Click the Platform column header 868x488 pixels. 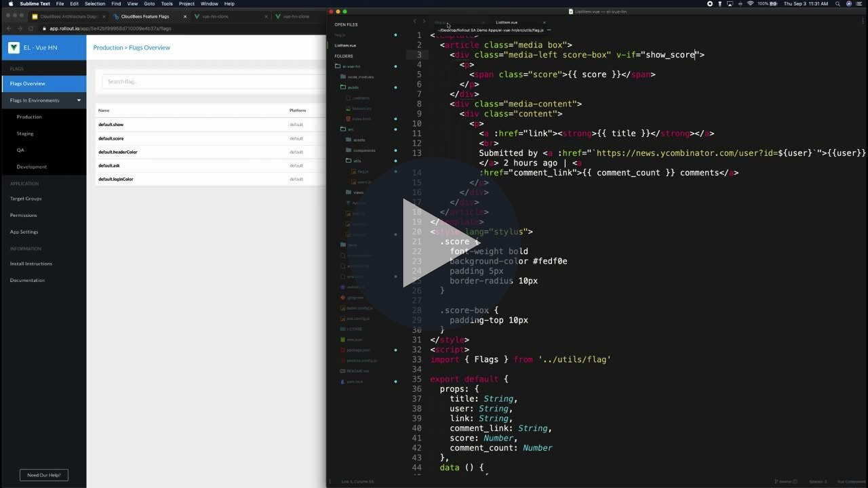pos(298,110)
